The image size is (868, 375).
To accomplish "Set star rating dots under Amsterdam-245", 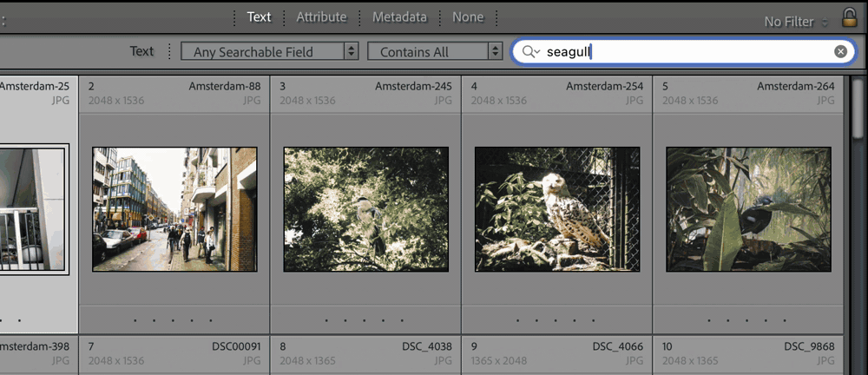I will pyautogui.click(x=365, y=320).
